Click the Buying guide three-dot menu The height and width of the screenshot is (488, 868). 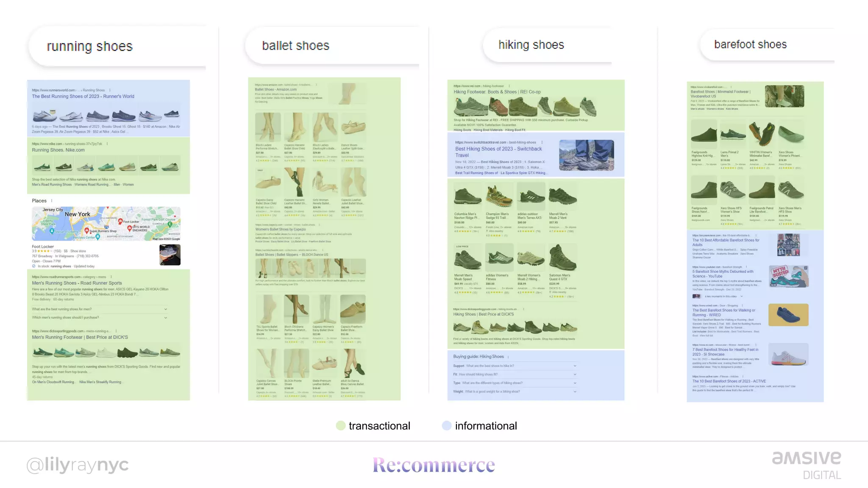coord(508,357)
